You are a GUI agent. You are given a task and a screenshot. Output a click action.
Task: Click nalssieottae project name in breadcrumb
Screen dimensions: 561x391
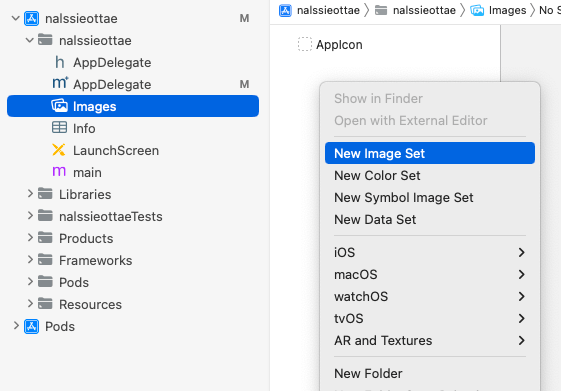pyautogui.click(x=328, y=10)
